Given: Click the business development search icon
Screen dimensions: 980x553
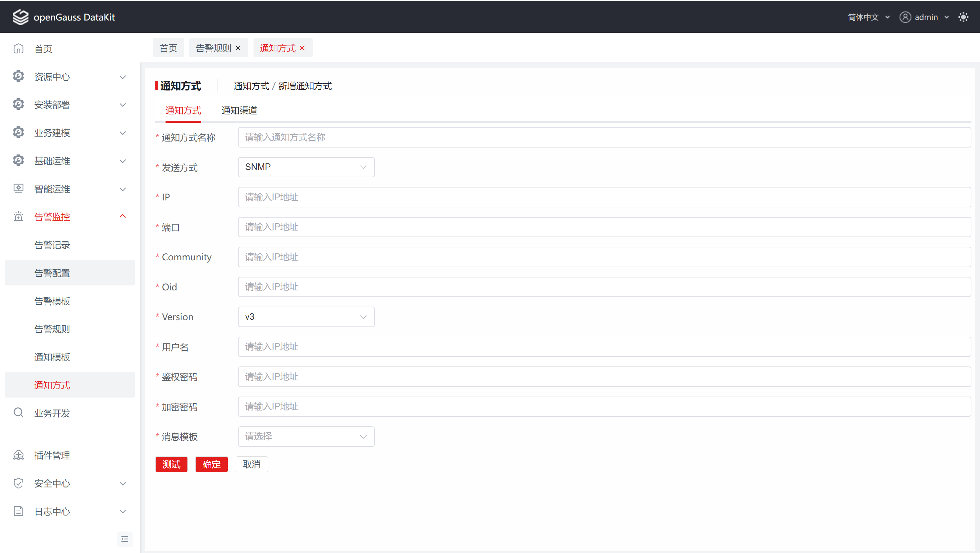Looking at the screenshot, I should [18, 412].
